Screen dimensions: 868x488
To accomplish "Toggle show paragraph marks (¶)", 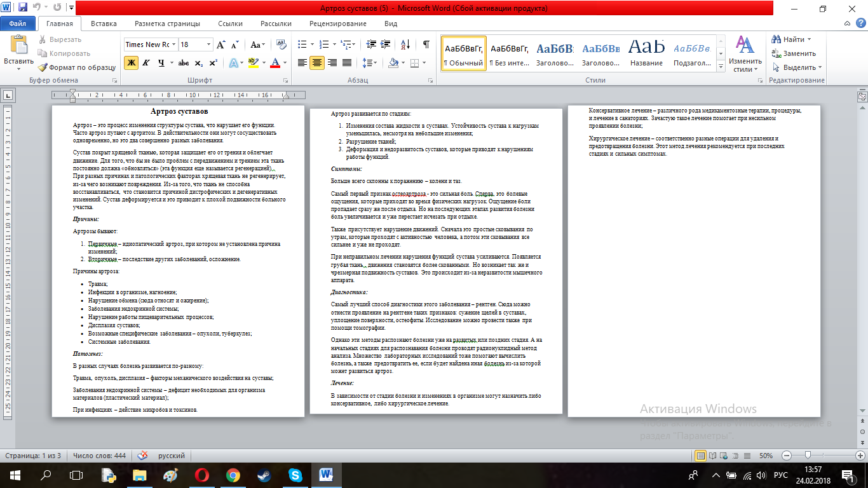I will pyautogui.click(x=426, y=45).
